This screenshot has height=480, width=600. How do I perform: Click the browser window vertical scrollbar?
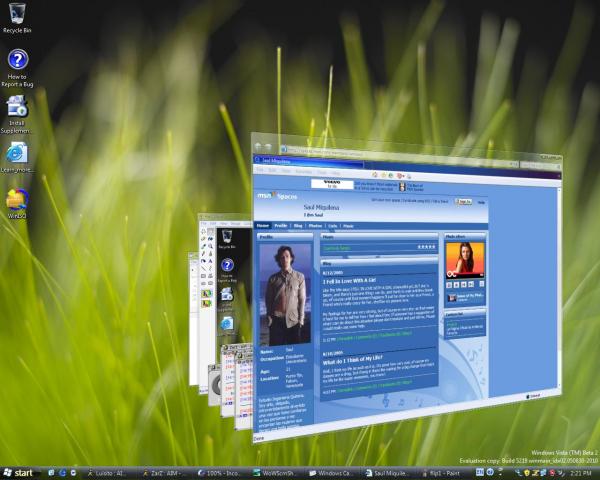[559, 287]
